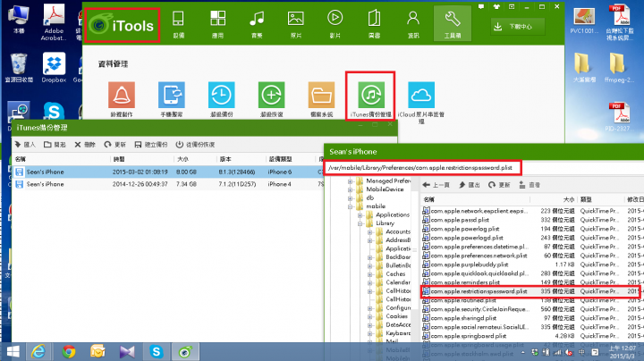This screenshot has width=644, height=361.
Task: Select the Calendar folder in tree
Action: [397, 282]
